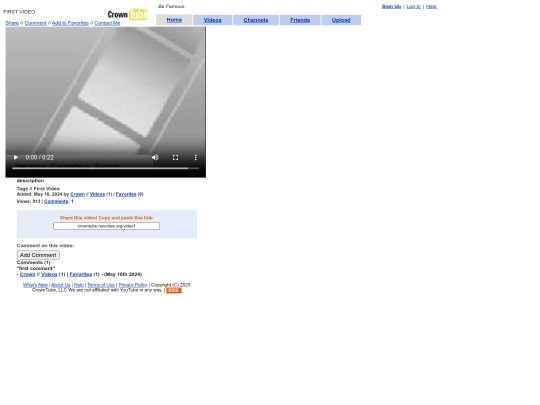540x405 pixels.
Task: Open the Friends tab
Action: (300, 20)
